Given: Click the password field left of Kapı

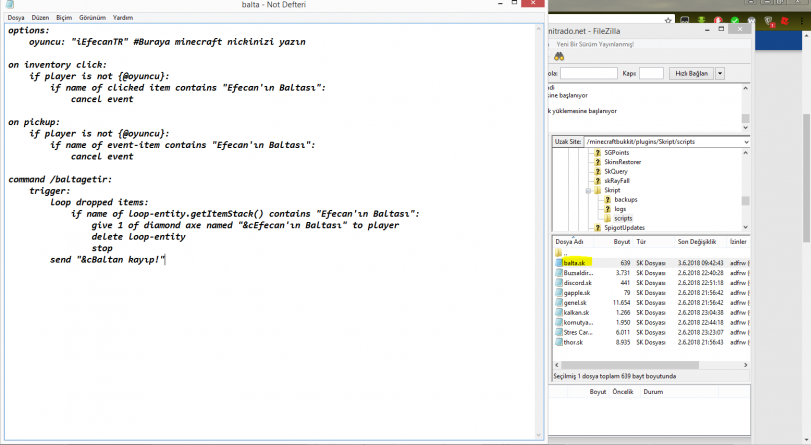Looking at the screenshot, I should [x=589, y=73].
